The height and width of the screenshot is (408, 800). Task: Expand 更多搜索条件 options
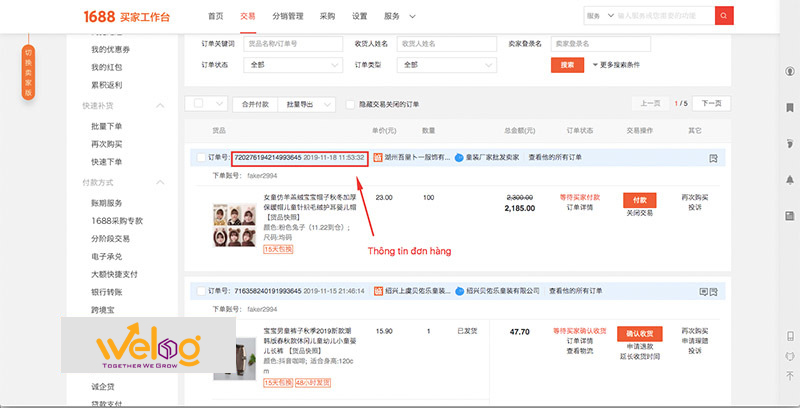click(x=616, y=65)
